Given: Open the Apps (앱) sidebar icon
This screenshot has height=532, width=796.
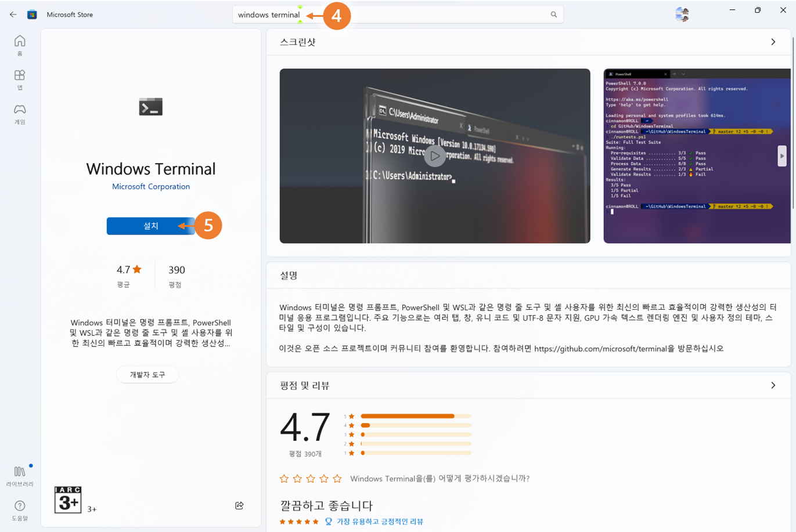Looking at the screenshot, I should pos(20,79).
